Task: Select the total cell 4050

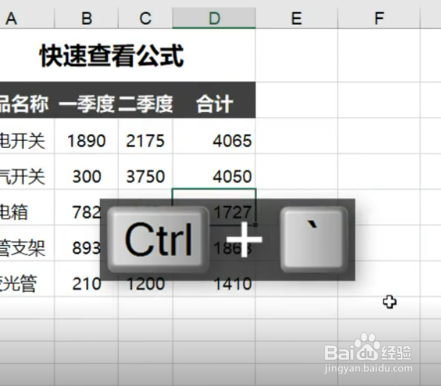Action: click(x=214, y=172)
